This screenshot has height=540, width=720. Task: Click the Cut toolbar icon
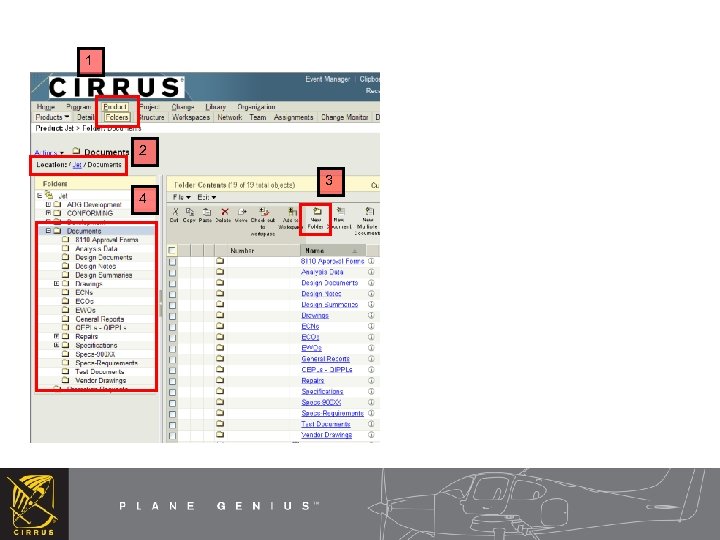click(x=174, y=212)
